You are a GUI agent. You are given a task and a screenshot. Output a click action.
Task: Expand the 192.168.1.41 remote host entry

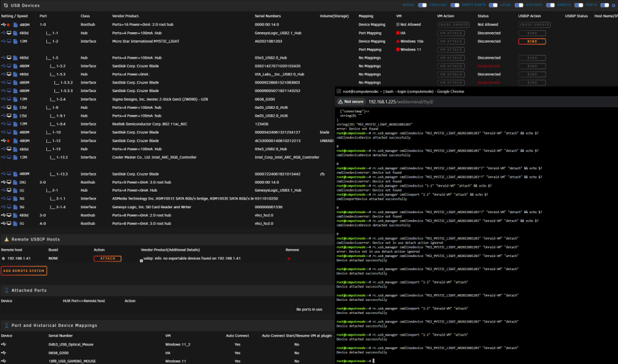tap(4, 258)
